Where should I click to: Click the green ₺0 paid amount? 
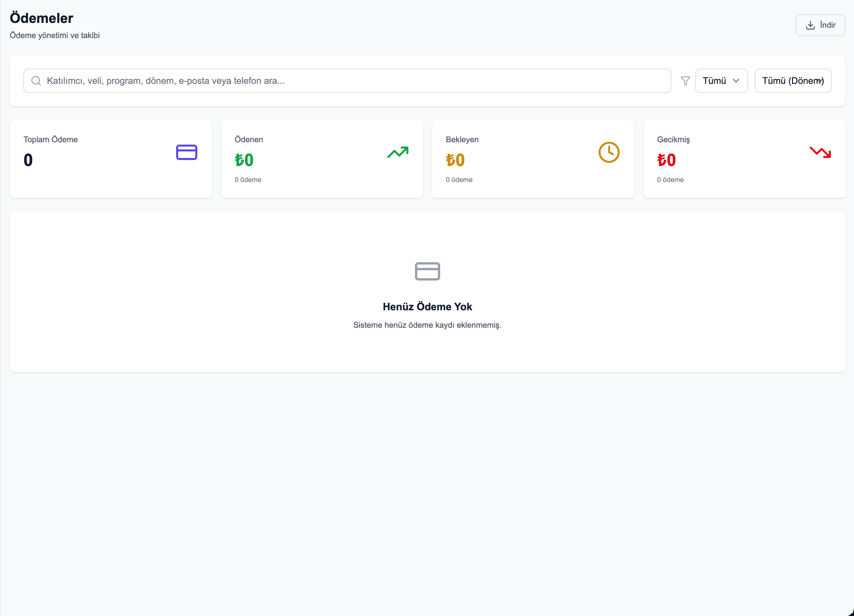pyautogui.click(x=244, y=160)
